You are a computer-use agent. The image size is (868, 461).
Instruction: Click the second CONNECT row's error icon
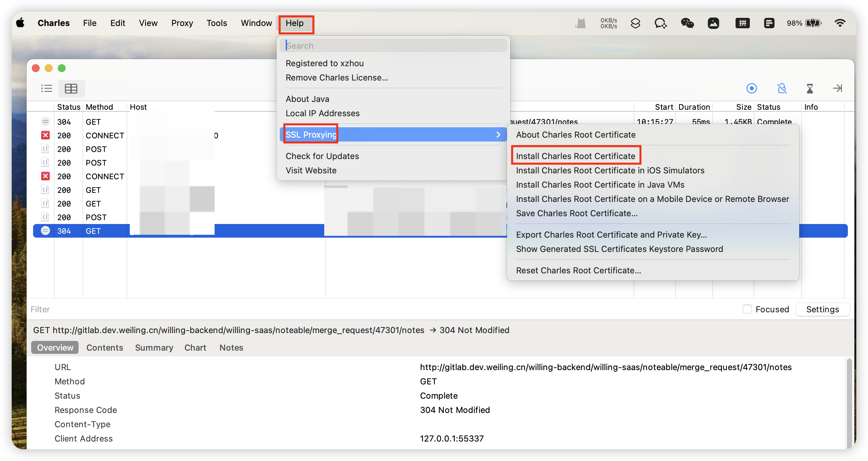tap(45, 176)
